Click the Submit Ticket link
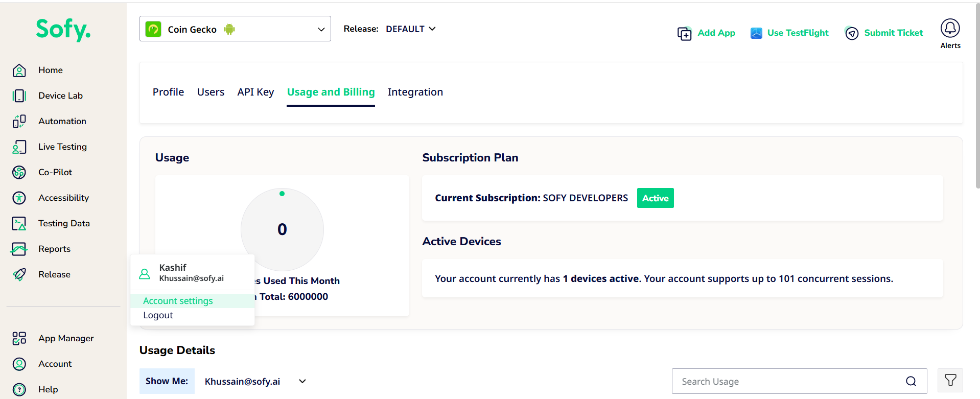This screenshot has width=980, height=399. [x=884, y=33]
